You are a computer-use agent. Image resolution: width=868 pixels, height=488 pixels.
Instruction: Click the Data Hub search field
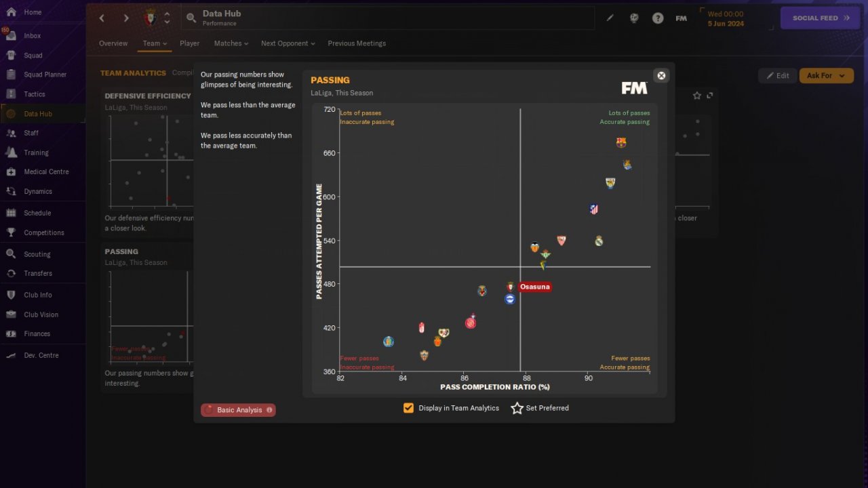tap(388, 18)
